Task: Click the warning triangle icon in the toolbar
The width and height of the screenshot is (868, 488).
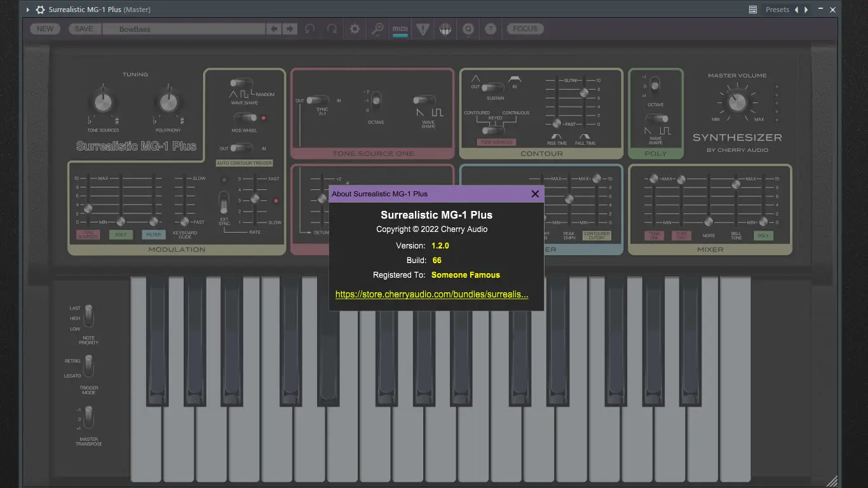Action: click(423, 29)
